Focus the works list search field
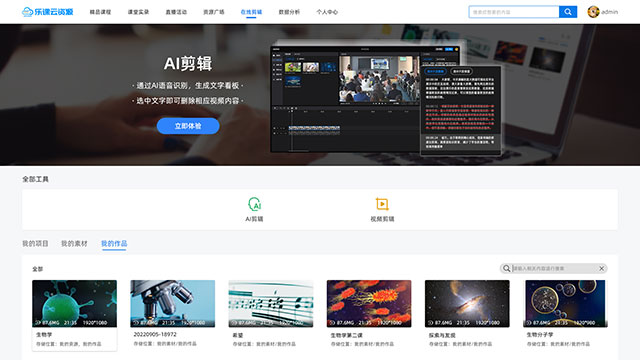 click(x=554, y=268)
